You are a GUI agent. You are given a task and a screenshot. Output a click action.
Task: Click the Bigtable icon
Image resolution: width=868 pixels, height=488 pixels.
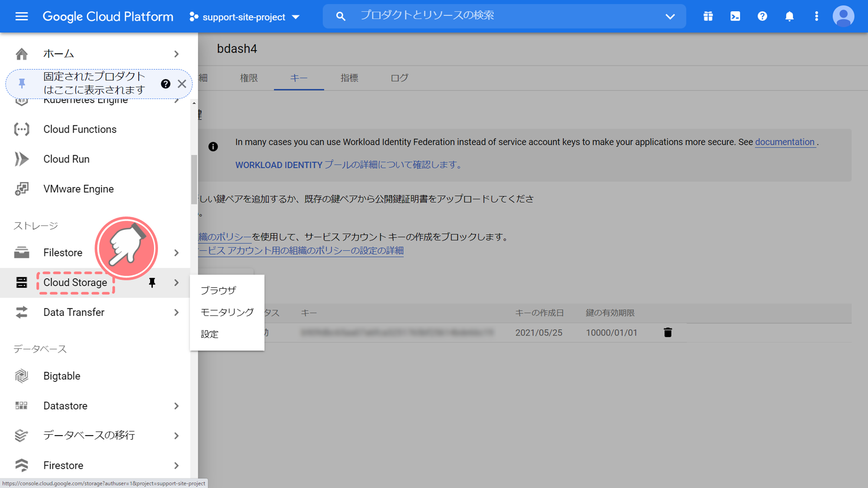point(21,376)
